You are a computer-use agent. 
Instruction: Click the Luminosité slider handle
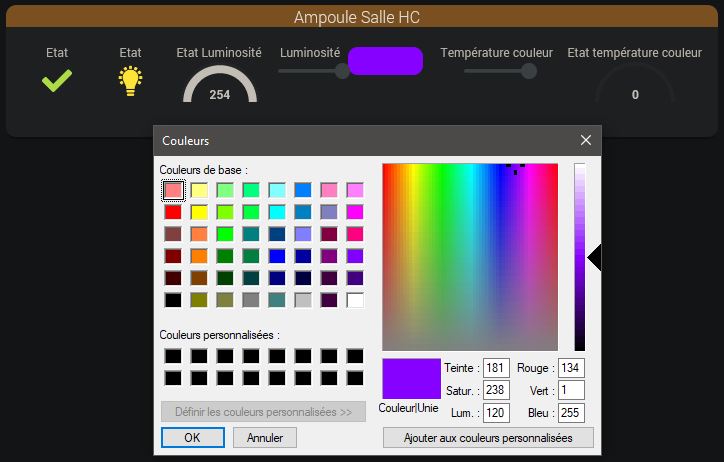coord(342,71)
